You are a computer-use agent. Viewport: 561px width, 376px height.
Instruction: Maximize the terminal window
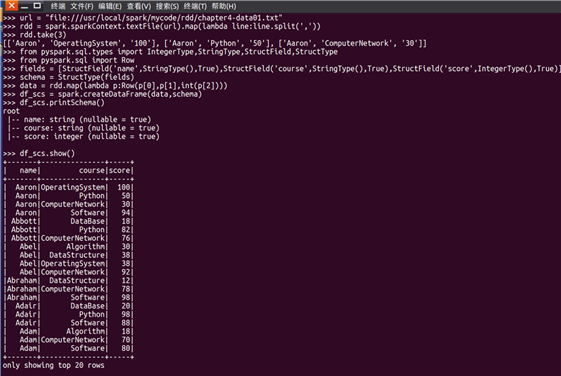point(37,6)
